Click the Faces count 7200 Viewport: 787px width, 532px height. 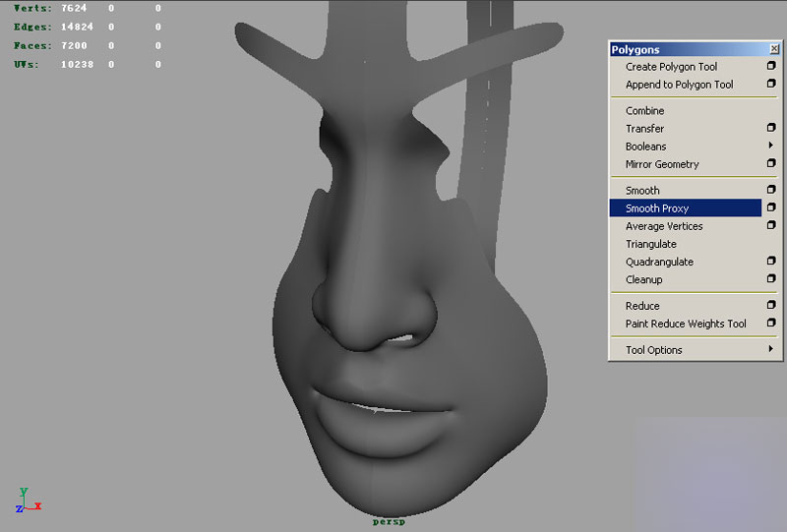(75, 45)
